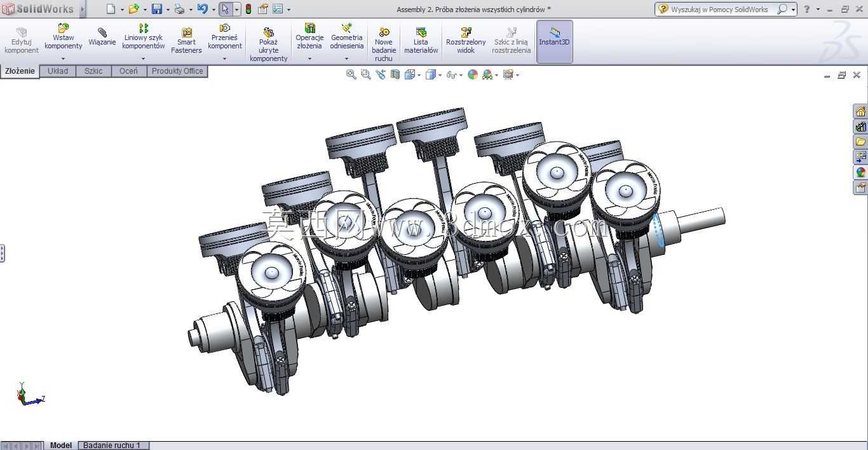Screen dimensions: 868x450
Task: Click Zoom to Fit magnifier icon
Action: tap(351, 74)
